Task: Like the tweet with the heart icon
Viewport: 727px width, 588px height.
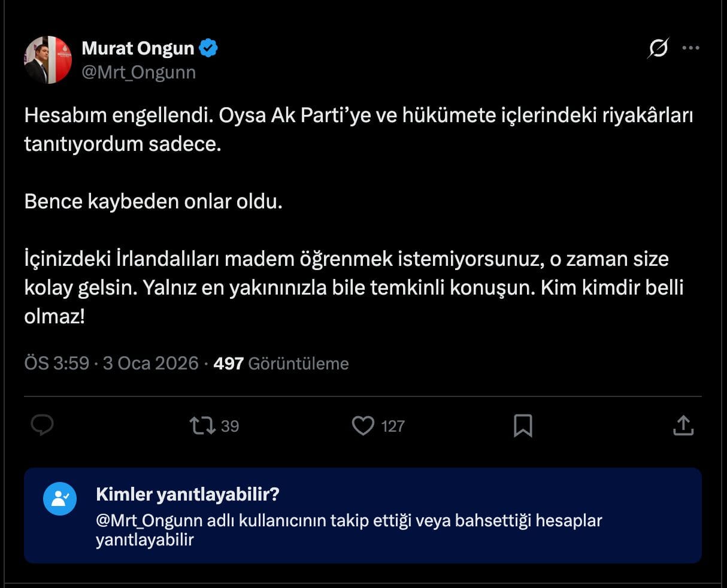Action: [x=363, y=426]
